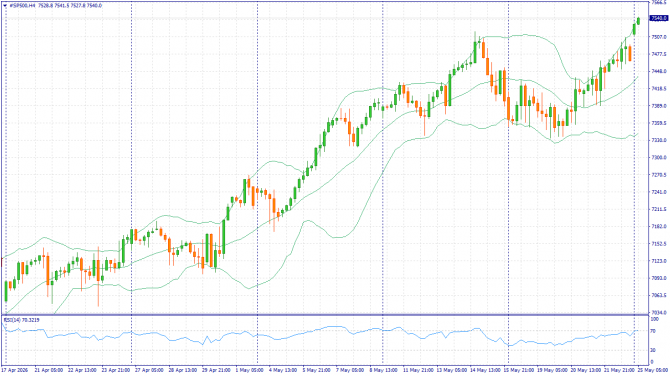Click the RSI scale value 30
The width and height of the screenshot is (670, 376).
coord(653,350)
